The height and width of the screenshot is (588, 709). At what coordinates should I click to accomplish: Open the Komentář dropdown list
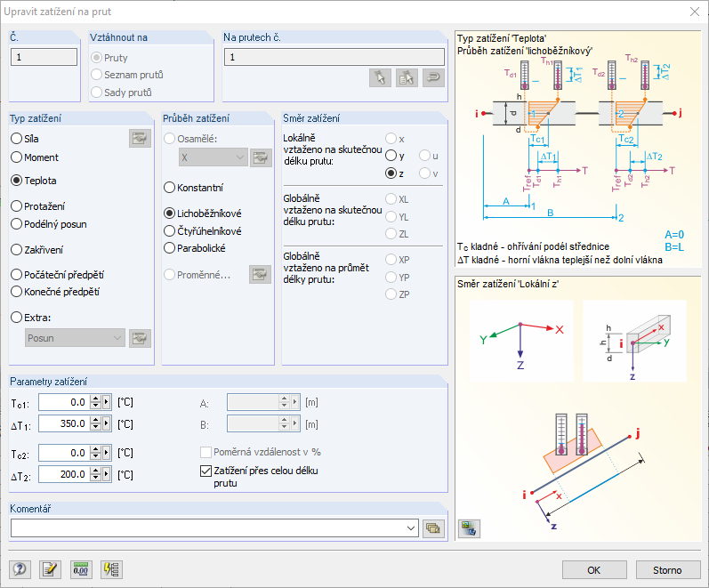(411, 528)
